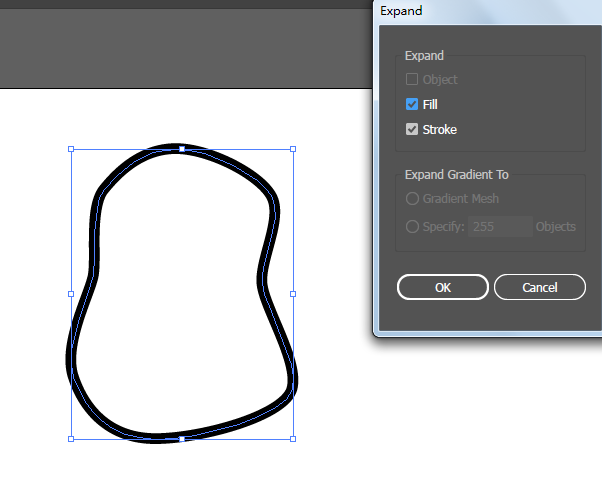Image resolution: width=602 pixels, height=485 pixels.
Task: Select the Gradient Mesh radio option
Action: (412, 199)
